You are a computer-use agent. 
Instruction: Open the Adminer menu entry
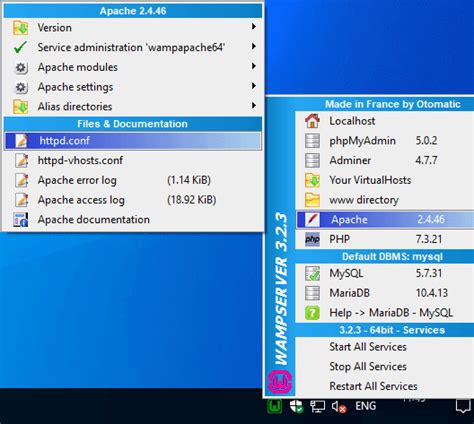click(385, 160)
